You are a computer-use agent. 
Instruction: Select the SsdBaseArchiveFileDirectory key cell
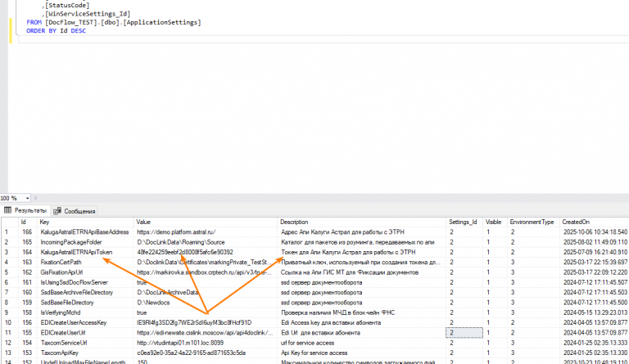(x=85, y=292)
